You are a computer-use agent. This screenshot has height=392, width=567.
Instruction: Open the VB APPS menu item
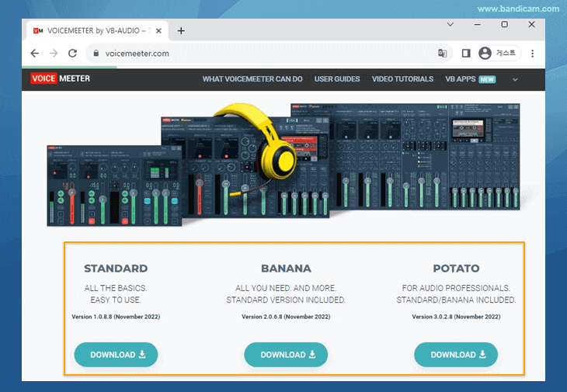coord(461,78)
